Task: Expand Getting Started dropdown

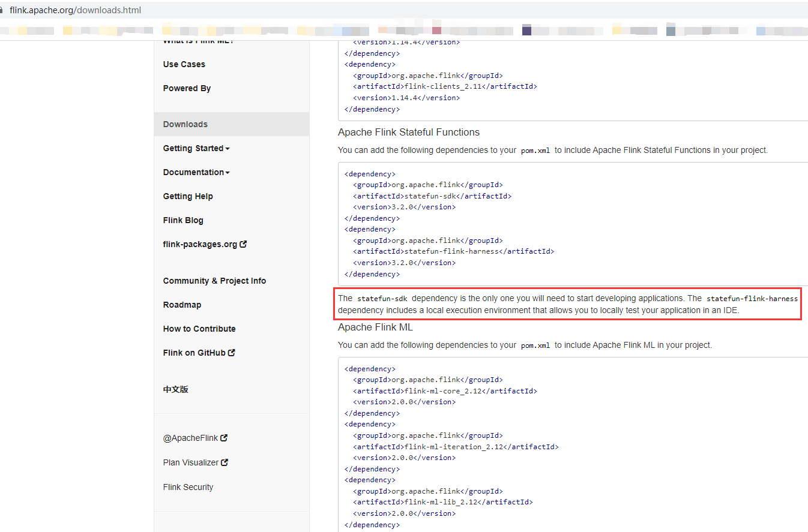Action: point(196,148)
